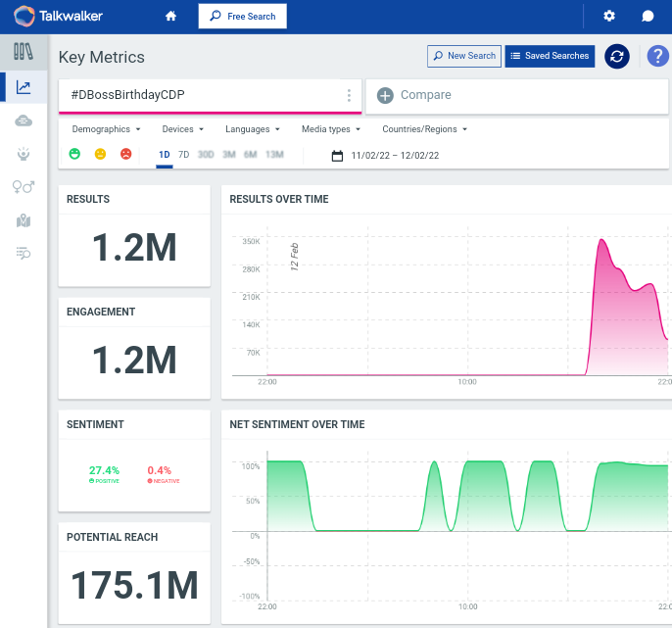This screenshot has width=672, height=628.
Task: Open Free Search
Action: coord(243,17)
